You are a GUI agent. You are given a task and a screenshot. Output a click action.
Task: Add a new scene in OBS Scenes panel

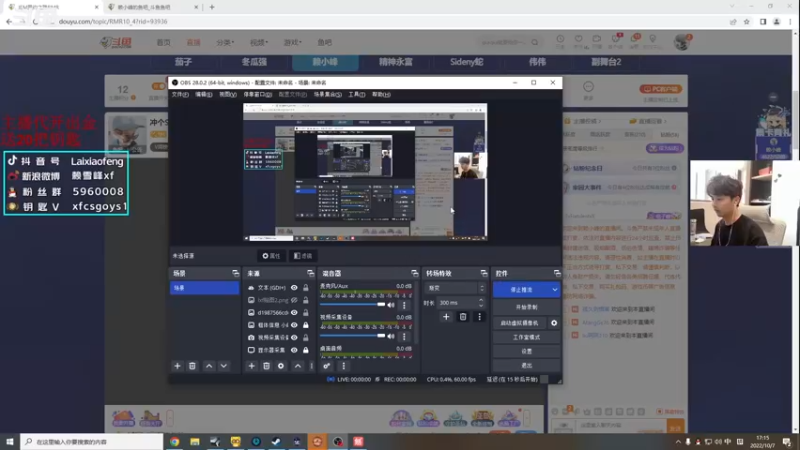pyautogui.click(x=177, y=366)
